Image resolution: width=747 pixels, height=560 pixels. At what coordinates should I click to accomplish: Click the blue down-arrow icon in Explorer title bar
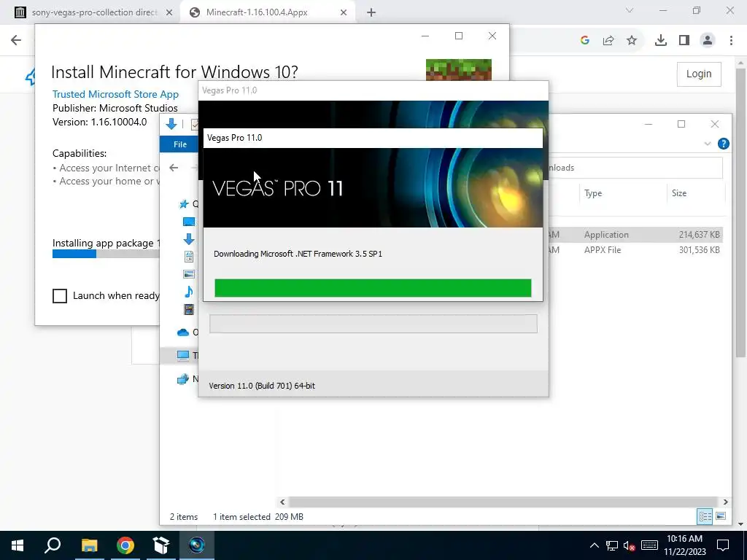[x=171, y=124]
